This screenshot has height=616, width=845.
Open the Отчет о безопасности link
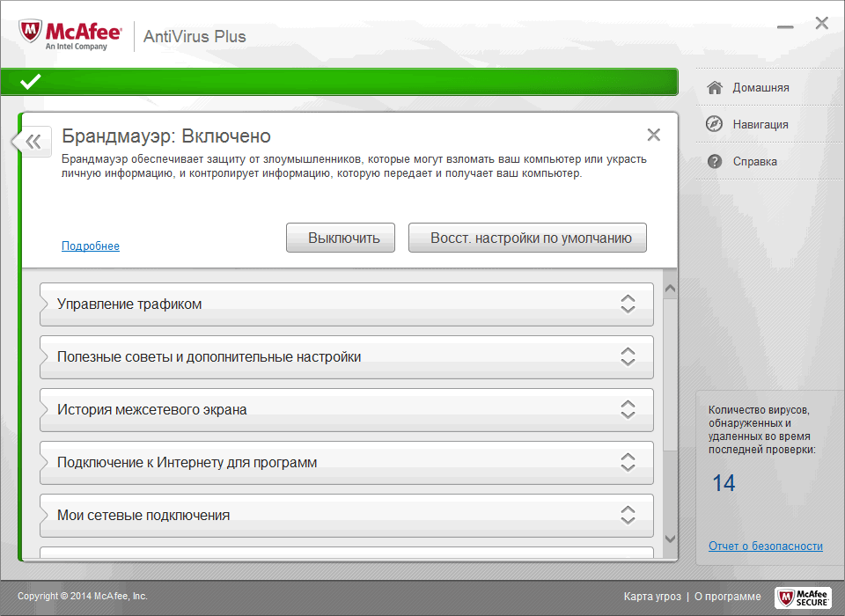pyautogui.click(x=765, y=546)
